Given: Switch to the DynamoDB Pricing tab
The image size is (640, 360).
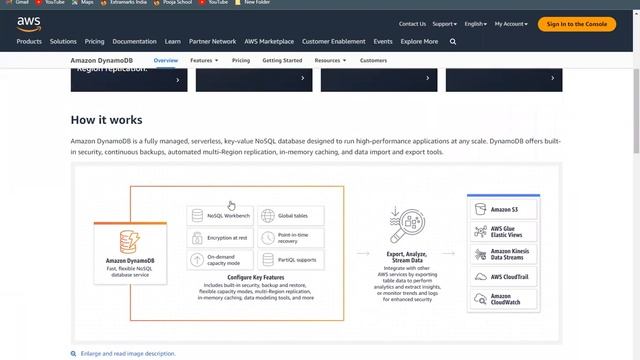Looking at the screenshot, I should tap(241, 60).
